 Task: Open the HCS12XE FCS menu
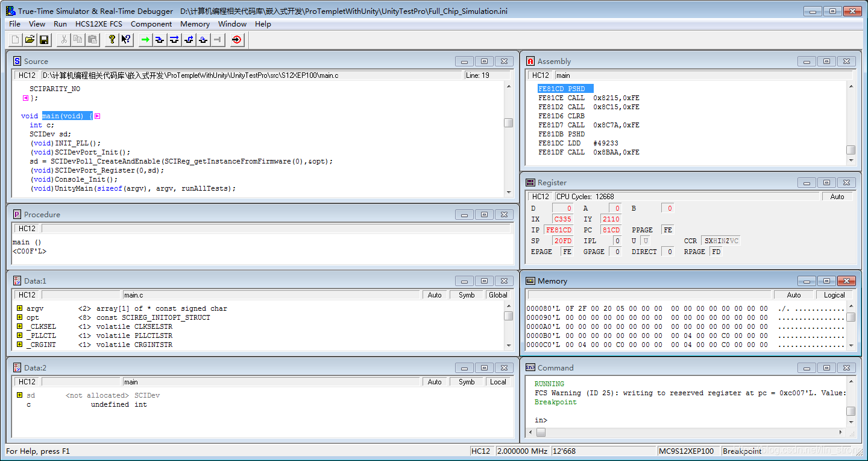tap(98, 24)
